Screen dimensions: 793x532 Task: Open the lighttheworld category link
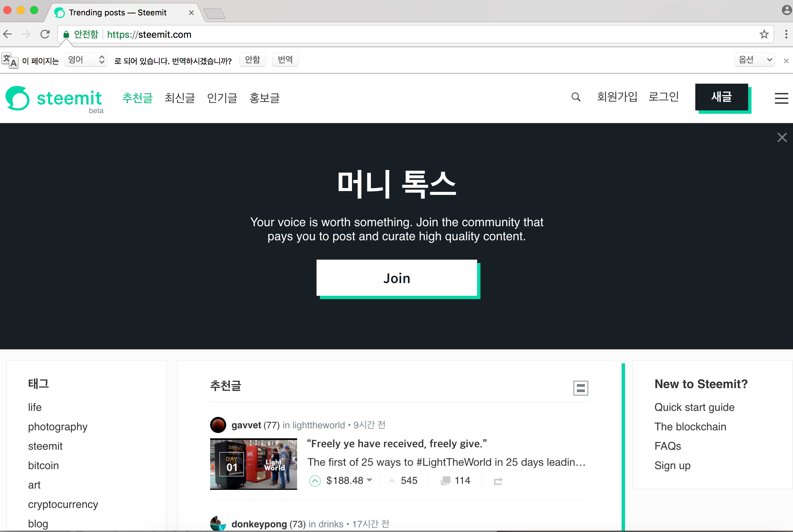[x=318, y=425]
